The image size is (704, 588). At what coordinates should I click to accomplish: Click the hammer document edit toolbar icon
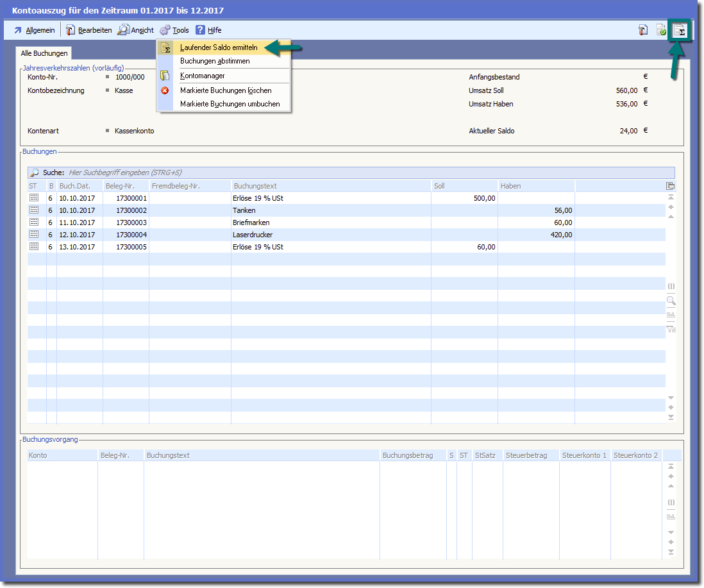point(643,30)
